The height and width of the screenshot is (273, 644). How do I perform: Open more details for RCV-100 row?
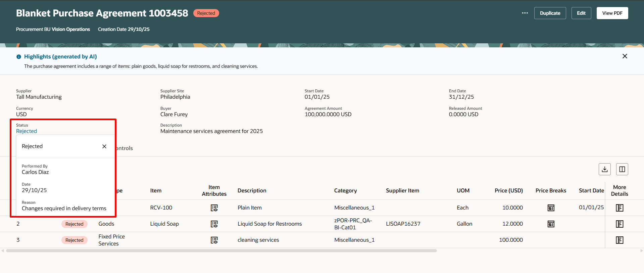620,208
